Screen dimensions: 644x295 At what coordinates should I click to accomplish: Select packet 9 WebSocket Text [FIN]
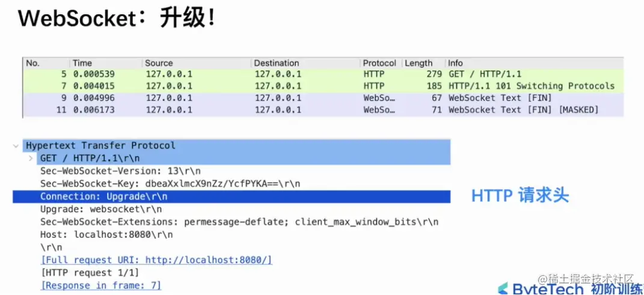pos(323,98)
